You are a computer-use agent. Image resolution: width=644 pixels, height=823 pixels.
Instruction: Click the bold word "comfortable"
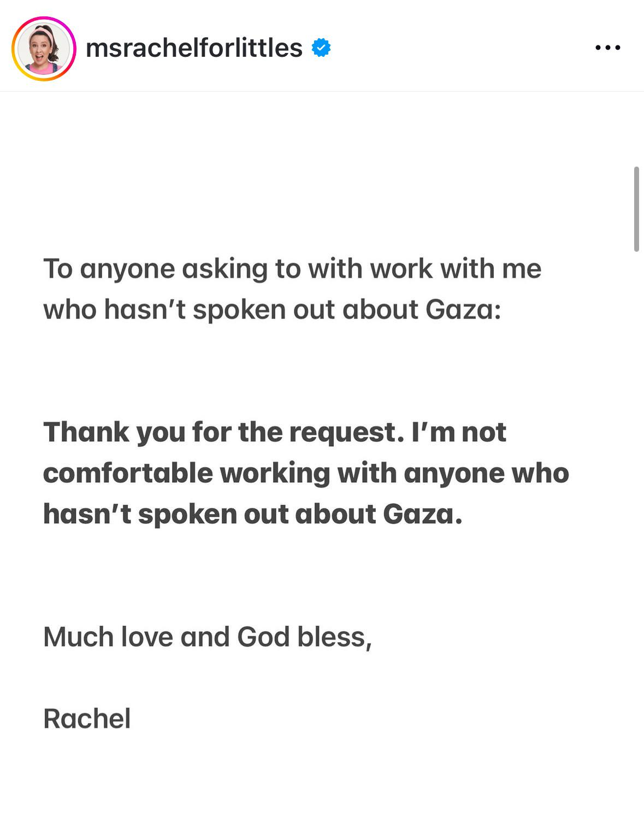click(128, 473)
